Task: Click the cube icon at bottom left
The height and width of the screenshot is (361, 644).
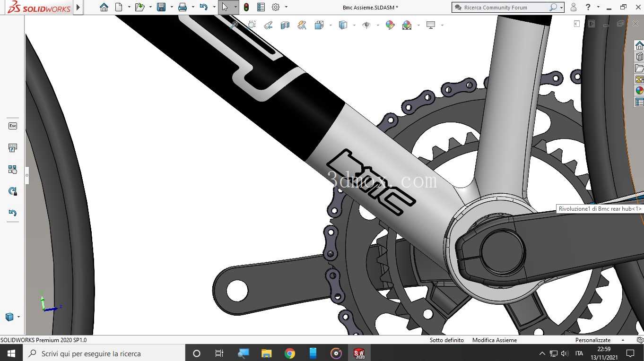Action: (x=9, y=317)
